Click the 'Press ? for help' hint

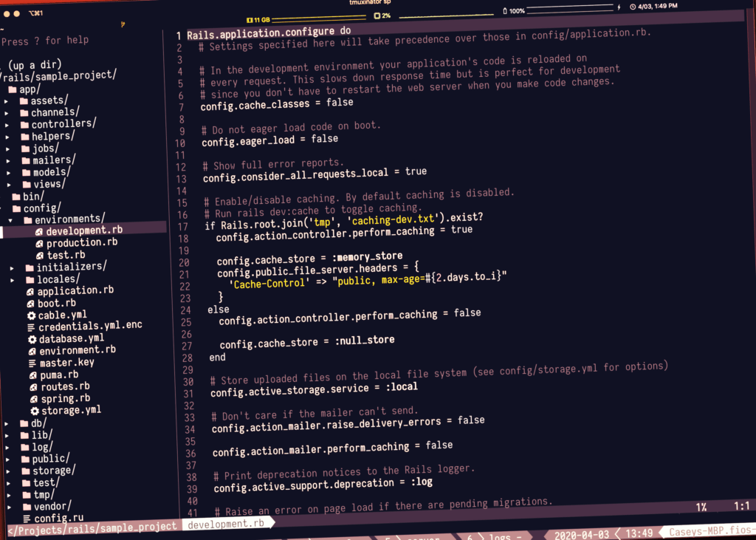pos(45,41)
